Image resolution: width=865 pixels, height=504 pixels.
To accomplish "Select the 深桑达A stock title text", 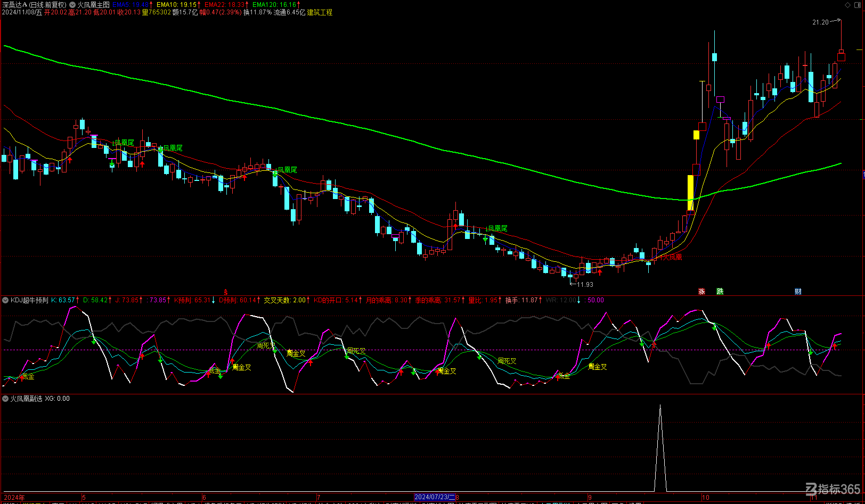I will coord(14,5).
